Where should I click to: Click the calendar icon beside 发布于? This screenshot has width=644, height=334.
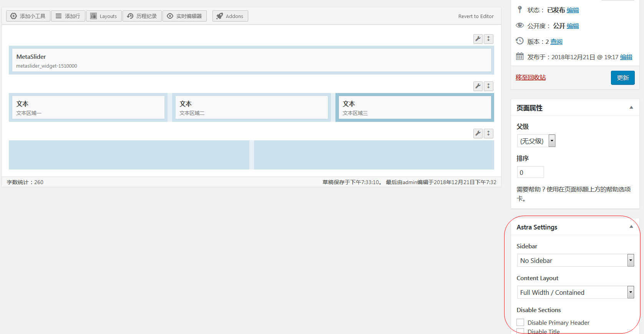click(520, 56)
